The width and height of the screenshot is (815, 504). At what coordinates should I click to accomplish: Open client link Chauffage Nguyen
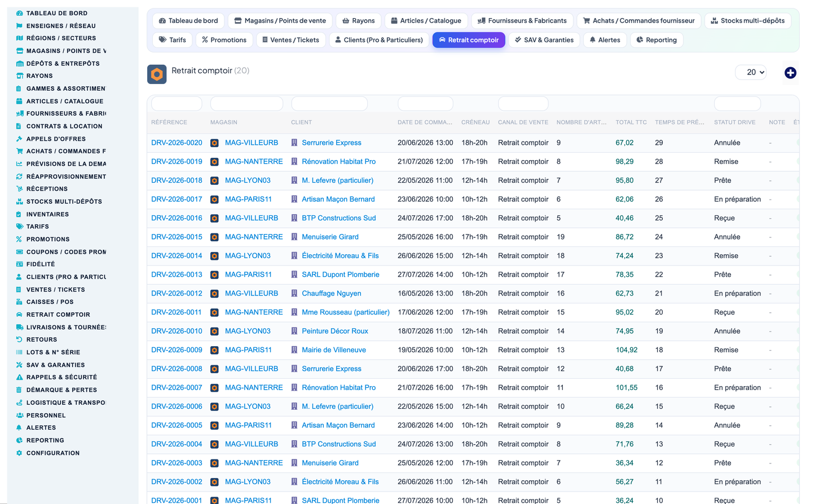tap(332, 293)
